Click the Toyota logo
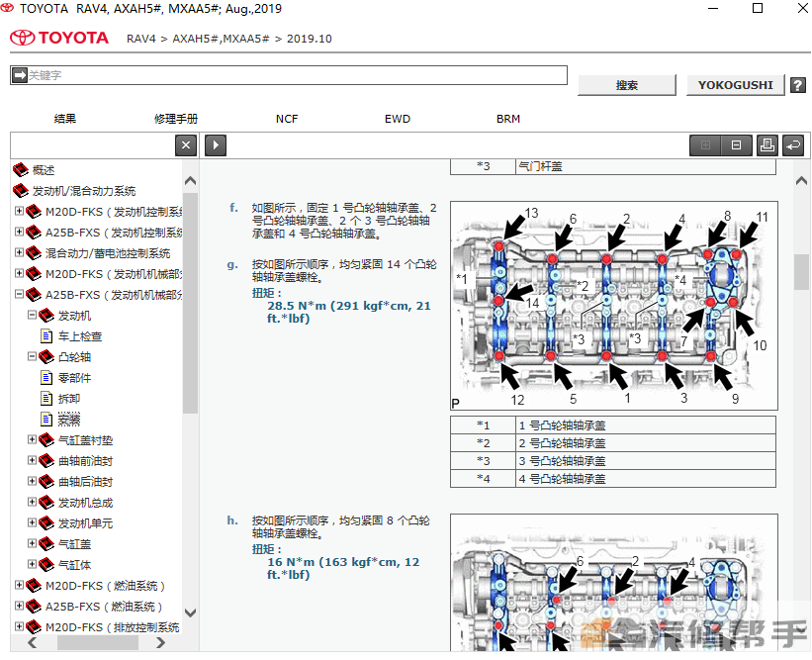The image size is (812, 660). tap(59, 38)
